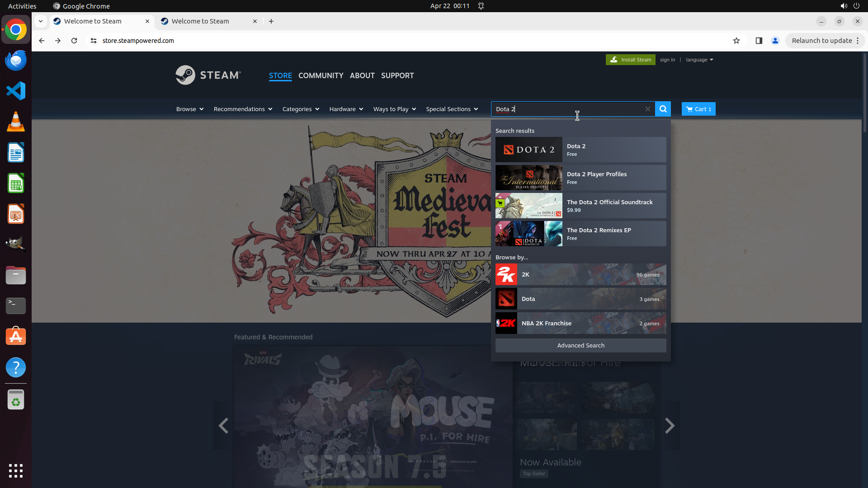
Task: Bookmark this page with star icon
Action: pos(736,41)
